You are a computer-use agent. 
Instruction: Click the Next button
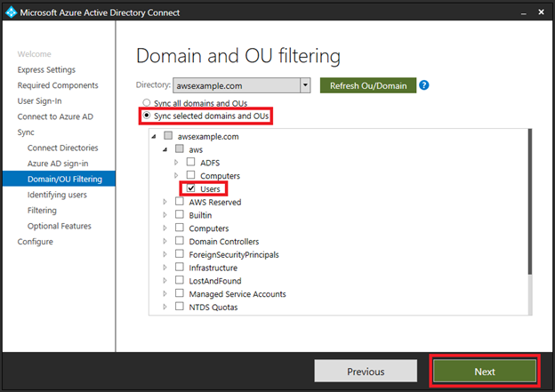[485, 372]
